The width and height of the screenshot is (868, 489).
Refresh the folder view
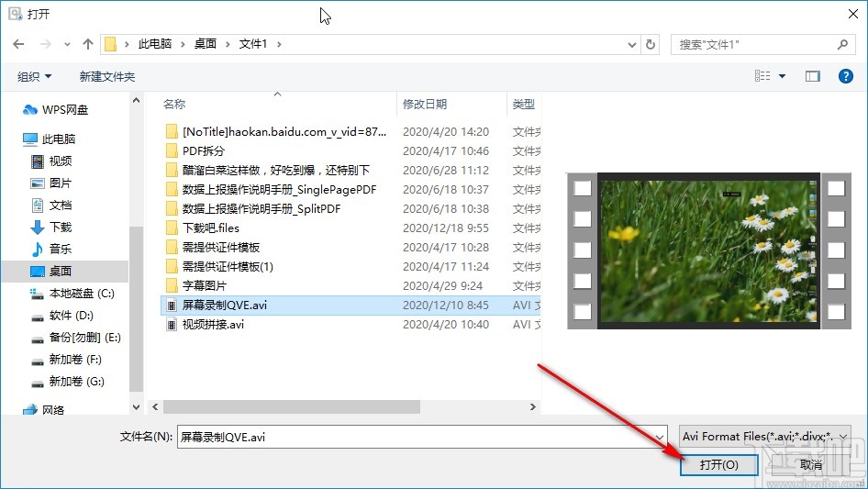tap(651, 44)
